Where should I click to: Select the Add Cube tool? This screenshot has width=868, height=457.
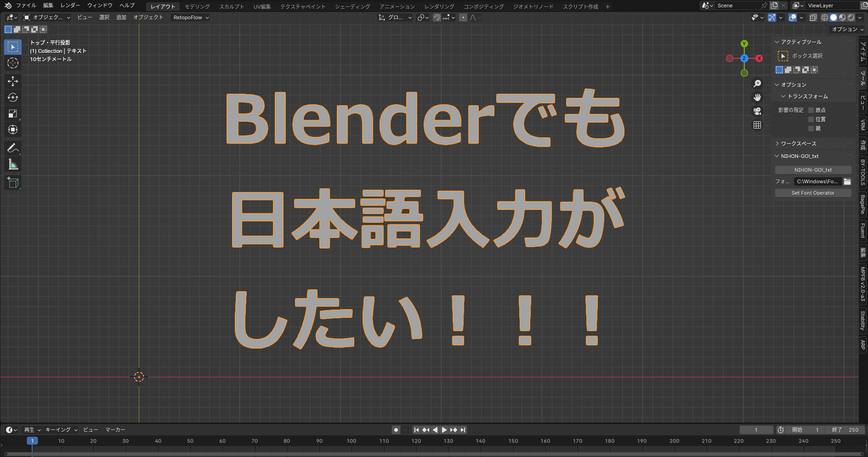(x=13, y=182)
